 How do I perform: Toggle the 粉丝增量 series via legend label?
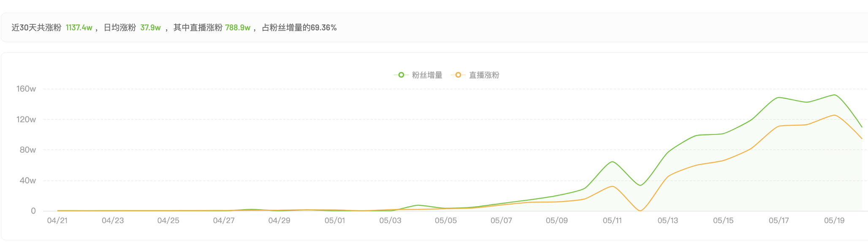(x=427, y=75)
